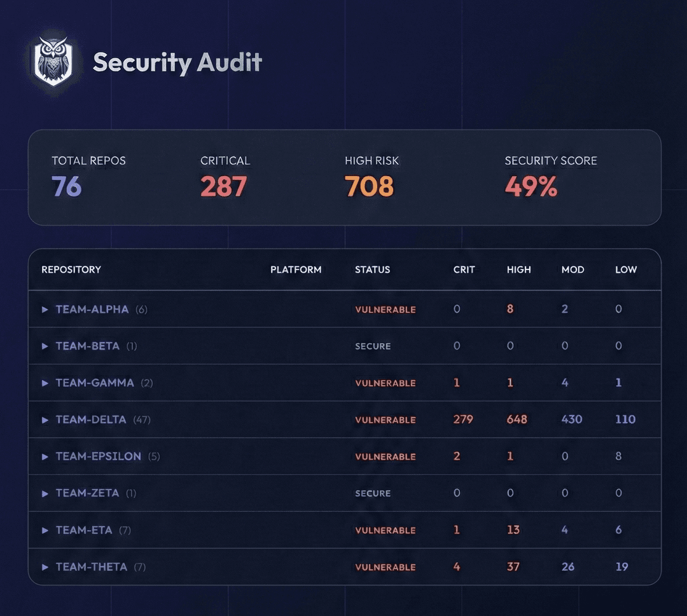Open the 49% security score stat
The height and width of the screenshot is (616, 687).
(531, 186)
